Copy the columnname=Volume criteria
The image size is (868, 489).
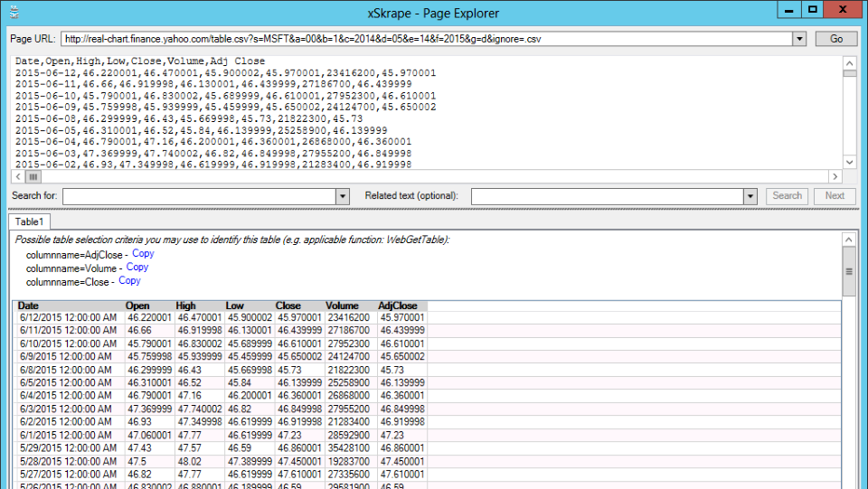tap(137, 267)
